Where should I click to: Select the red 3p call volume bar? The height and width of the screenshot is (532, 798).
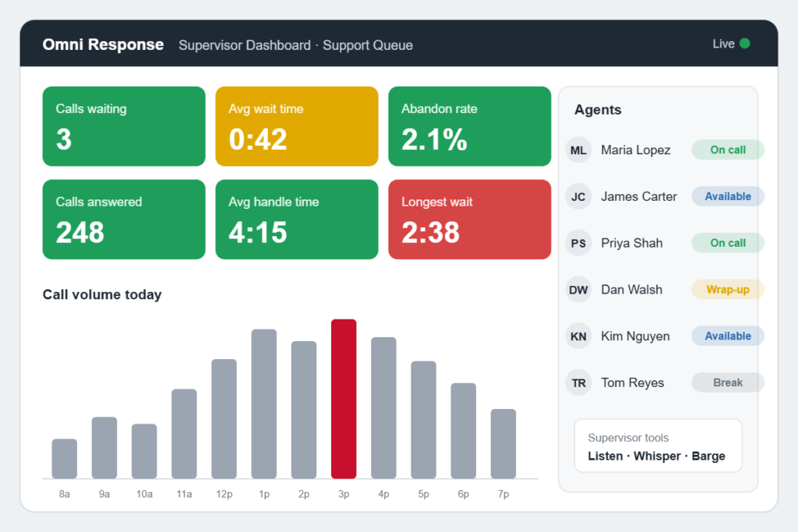coord(344,399)
